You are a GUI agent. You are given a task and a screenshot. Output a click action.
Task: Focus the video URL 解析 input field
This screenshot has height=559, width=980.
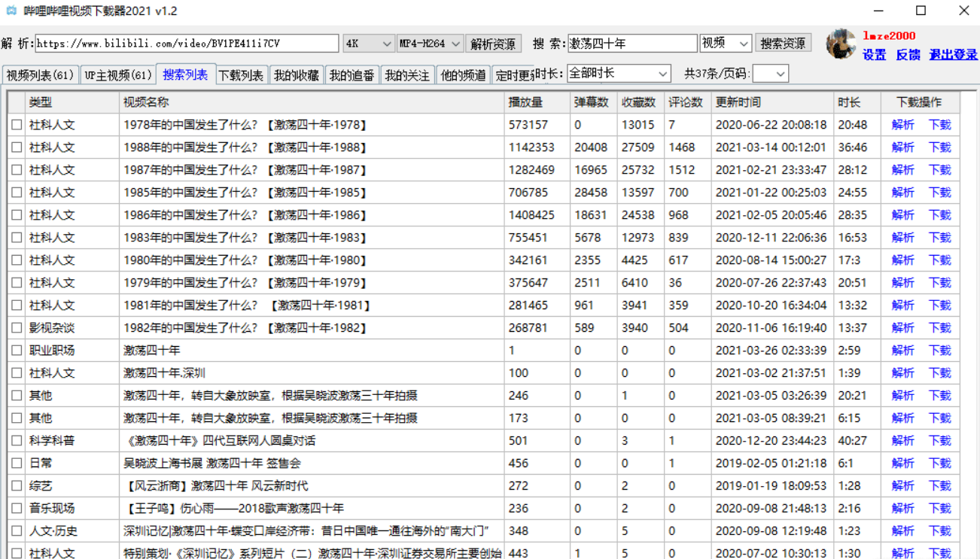coord(187,44)
